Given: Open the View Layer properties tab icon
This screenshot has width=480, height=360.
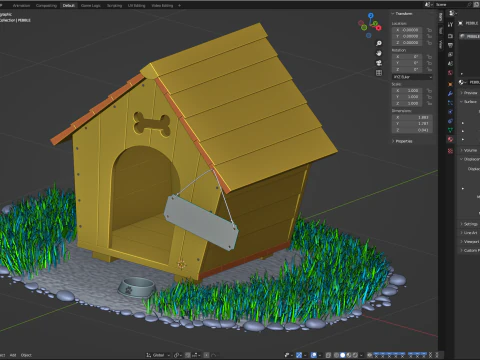Looking at the screenshot, I should click(x=450, y=54).
